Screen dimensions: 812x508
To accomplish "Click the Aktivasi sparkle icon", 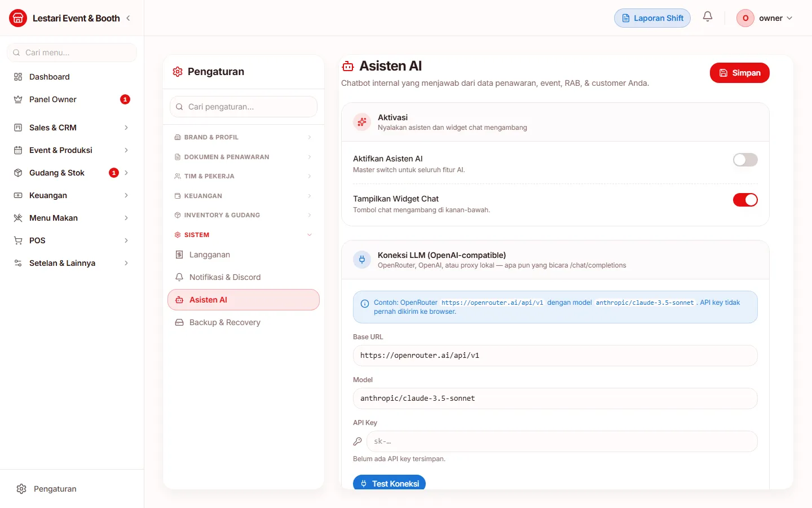I will click(x=362, y=121).
